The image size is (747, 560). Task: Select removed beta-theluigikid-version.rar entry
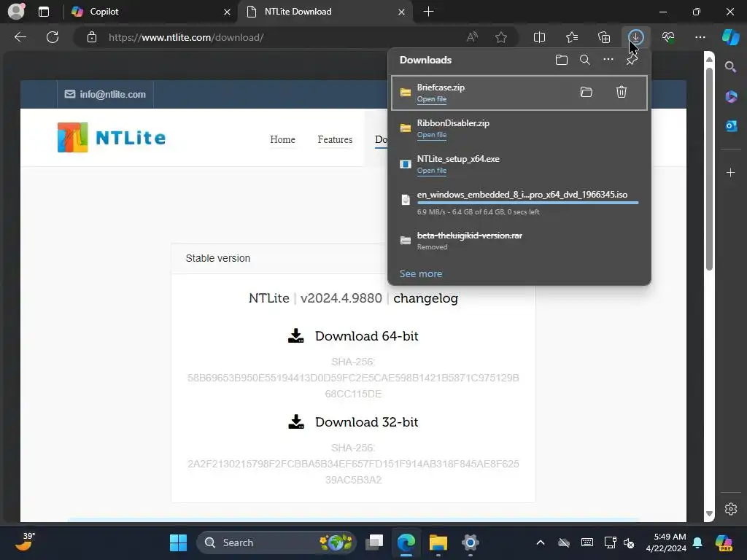tap(519, 240)
